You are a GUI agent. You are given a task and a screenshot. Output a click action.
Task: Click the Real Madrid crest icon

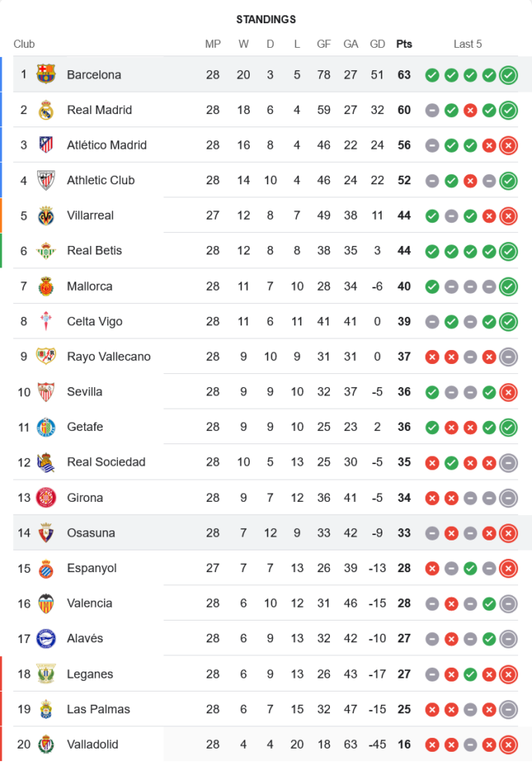click(x=46, y=110)
